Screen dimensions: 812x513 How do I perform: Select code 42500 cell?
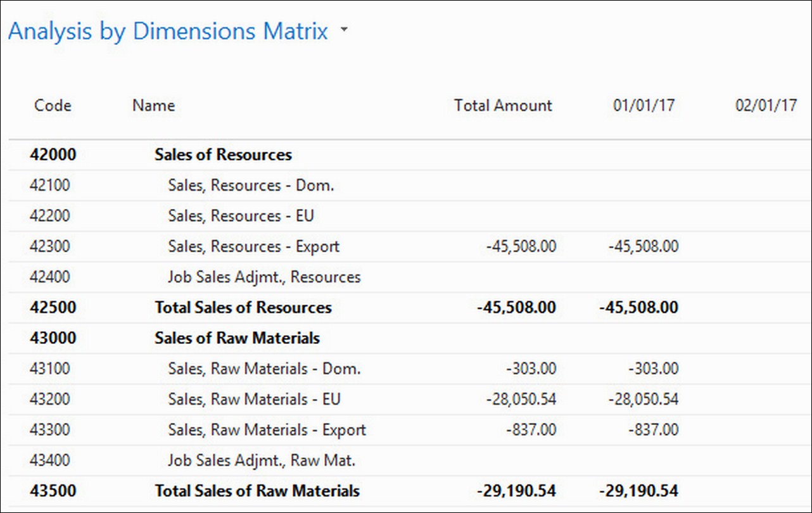pos(53,307)
